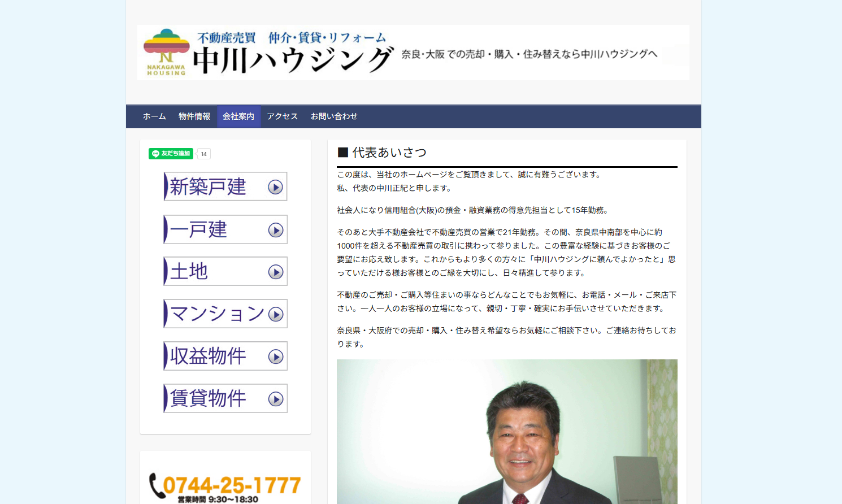Screen dimensions: 842x504
Task: Select the 会社案内 navigation tab
Action: pos(238,116)
